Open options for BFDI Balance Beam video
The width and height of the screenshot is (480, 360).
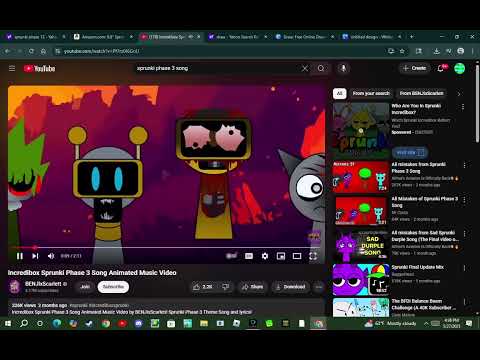coord(464,302)
